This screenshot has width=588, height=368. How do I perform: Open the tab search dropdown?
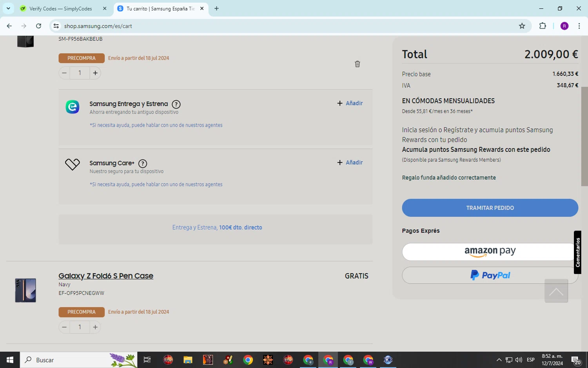8,9
